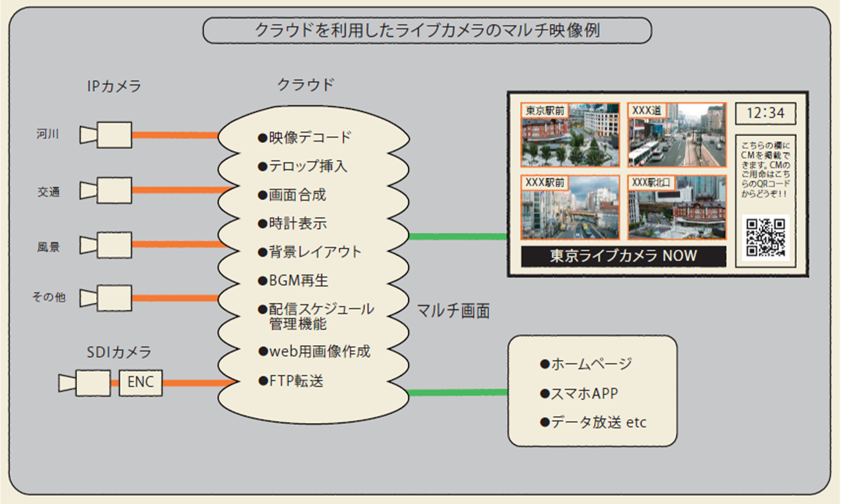This screenshot has width=841, height=504.
Task: Click the BGM再生 item
Action: pos(293,280)
